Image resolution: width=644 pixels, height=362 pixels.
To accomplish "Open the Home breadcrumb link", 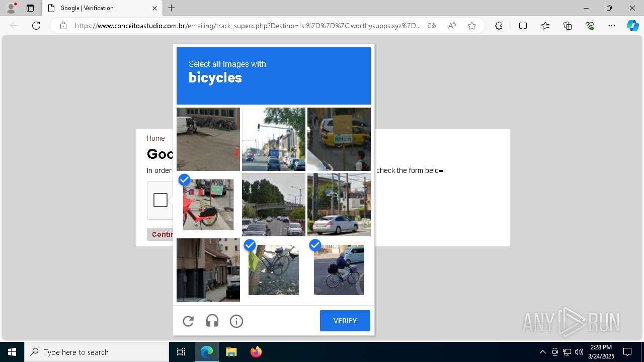I will [156, 138].
